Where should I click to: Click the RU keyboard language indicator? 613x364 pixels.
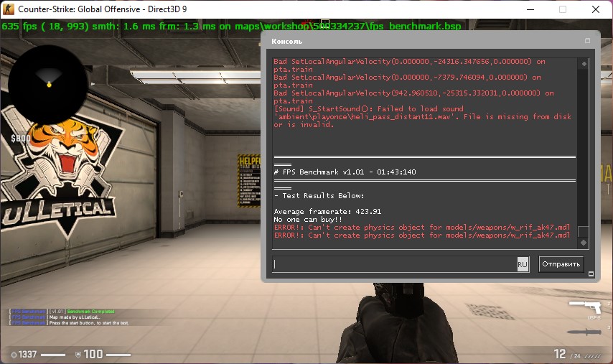(x=523, y=265)
